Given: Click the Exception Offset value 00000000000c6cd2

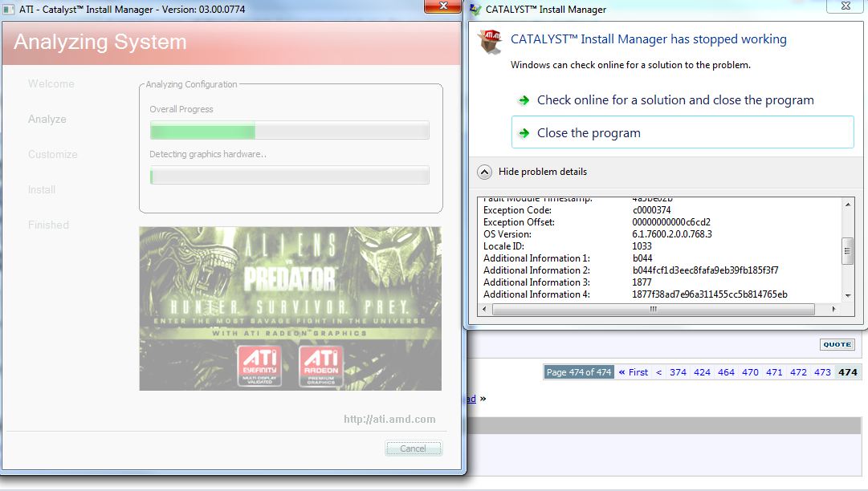Looking at the screenshot, I should coord(671,222).
